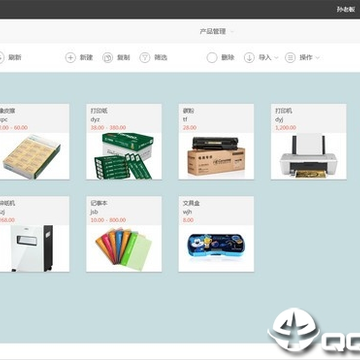Click the code dyj

point(279,120)
